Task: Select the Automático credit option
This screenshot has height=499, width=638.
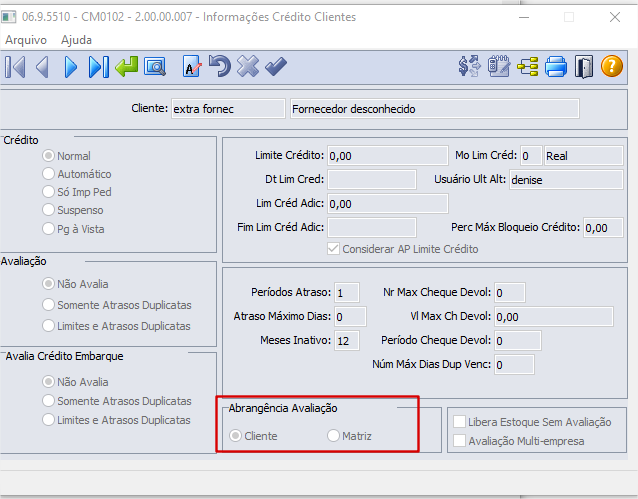Action: pyautogui.click(x=77, y=174)
